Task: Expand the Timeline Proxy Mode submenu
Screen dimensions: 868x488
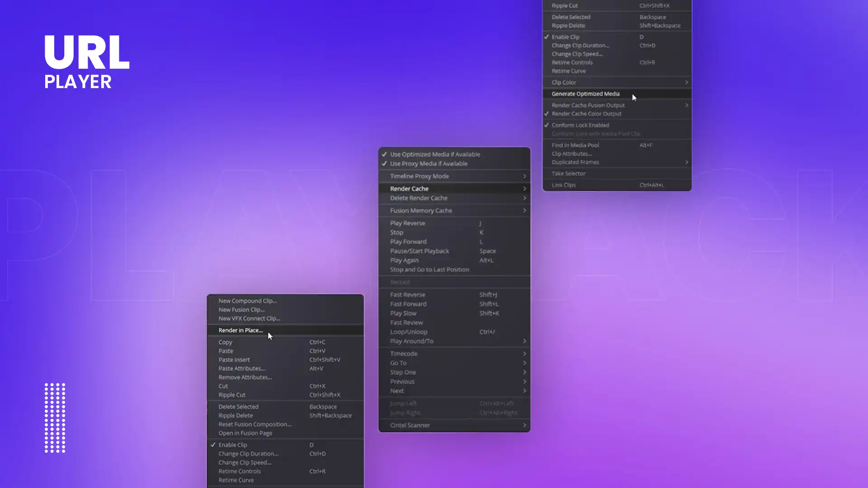Action: [419, 176]
